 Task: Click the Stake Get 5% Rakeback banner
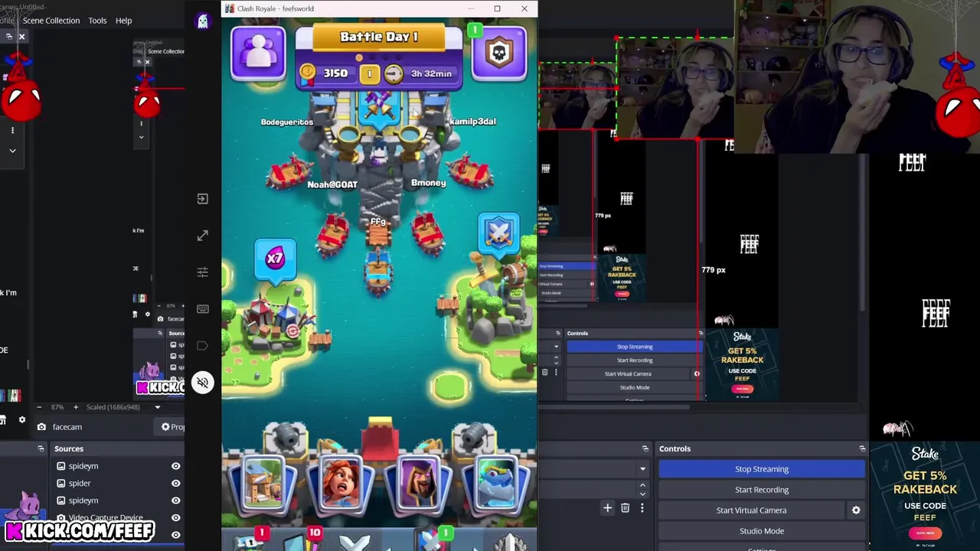click(x=925, y=494)
